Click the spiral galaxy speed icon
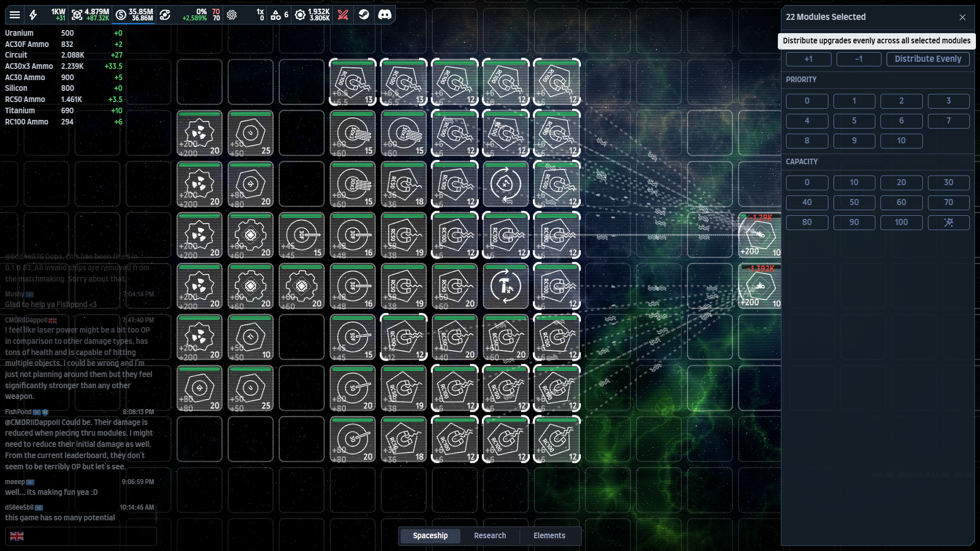The height and width of the screenshot is (551, 980). point(232,15)
